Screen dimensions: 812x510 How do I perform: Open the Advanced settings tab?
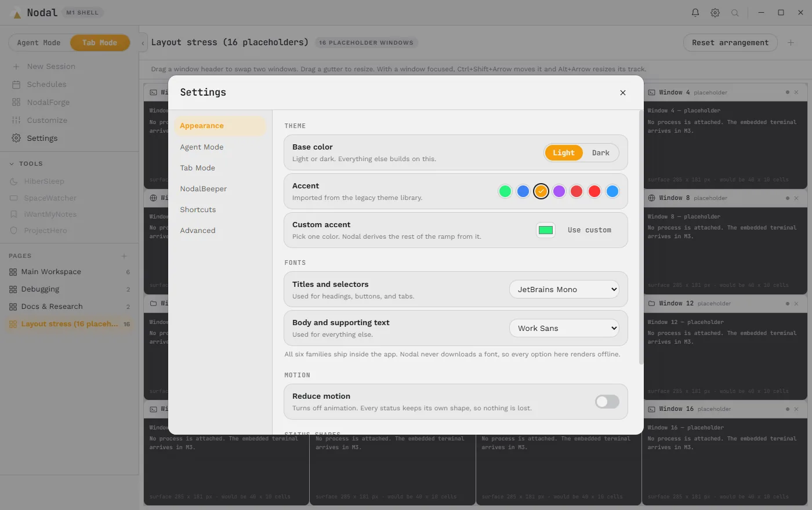tap(220, 231)
